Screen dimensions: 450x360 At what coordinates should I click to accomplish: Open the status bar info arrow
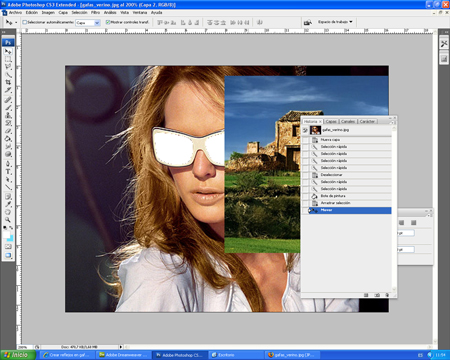(121, 347)
